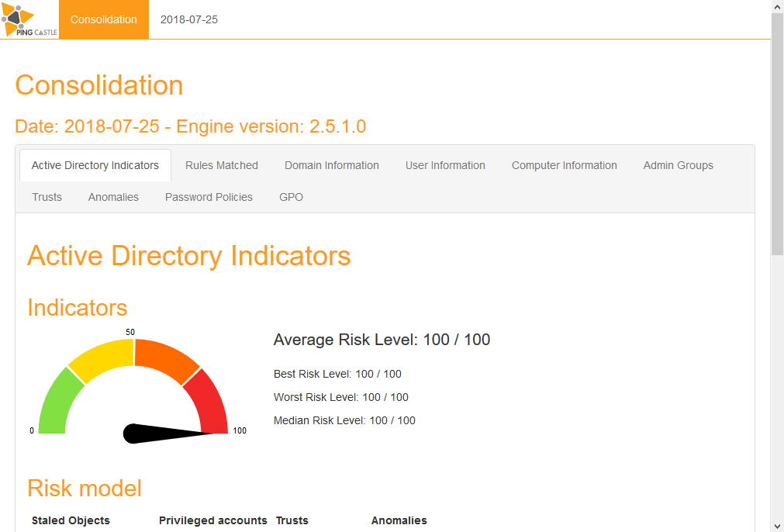View the Anomalies tab
Viewport: 784px width, 532px height.
(x=113, y=197)
